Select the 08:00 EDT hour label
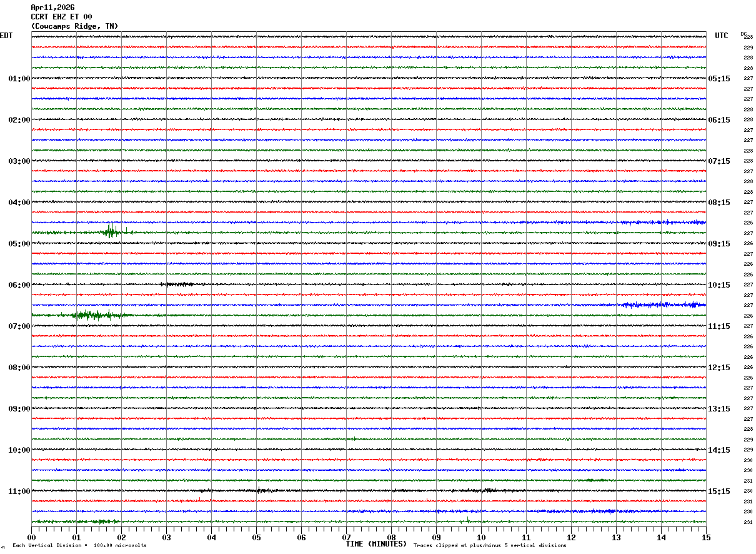 click(x=19, y=368)
